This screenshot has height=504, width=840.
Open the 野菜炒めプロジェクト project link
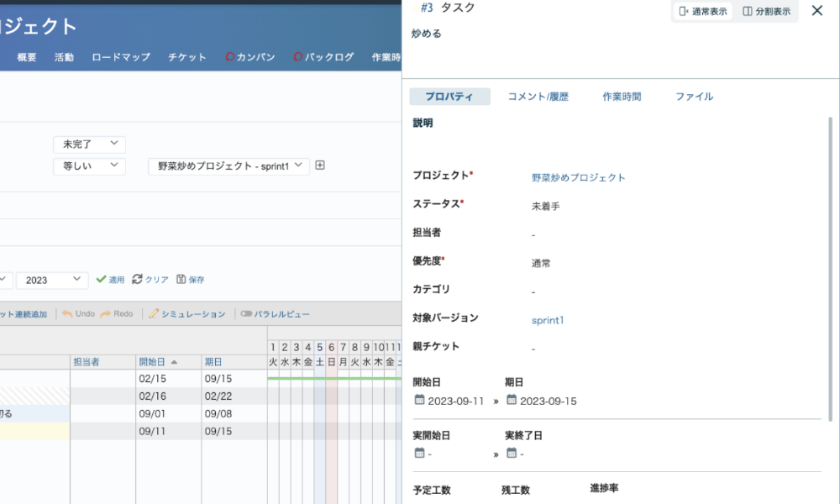(578, 177)
